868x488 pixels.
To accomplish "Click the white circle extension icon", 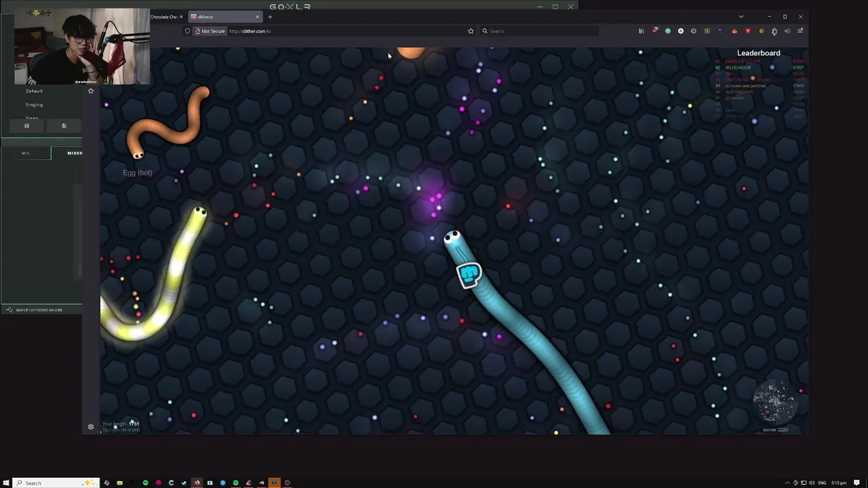I will click(x=681, y=31).
